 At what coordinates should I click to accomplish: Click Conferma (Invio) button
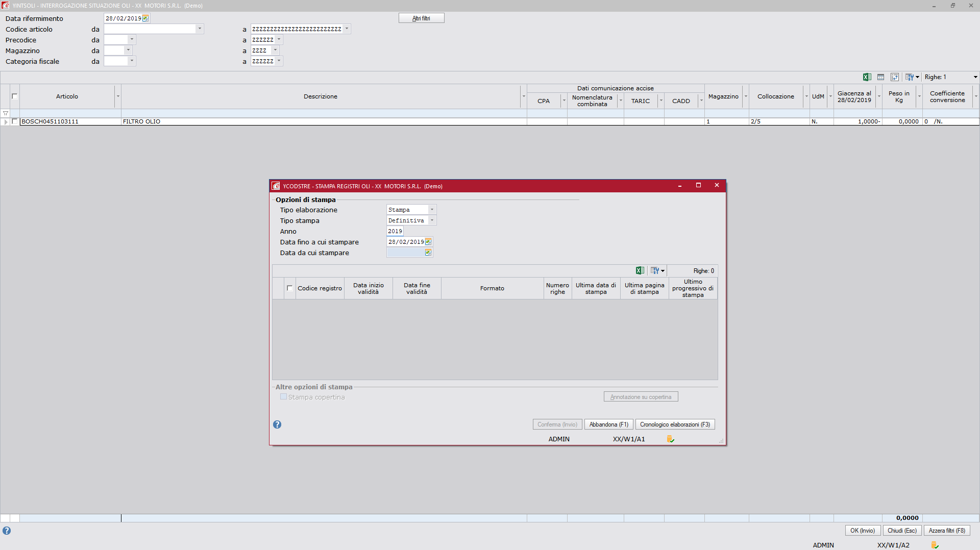557,424
